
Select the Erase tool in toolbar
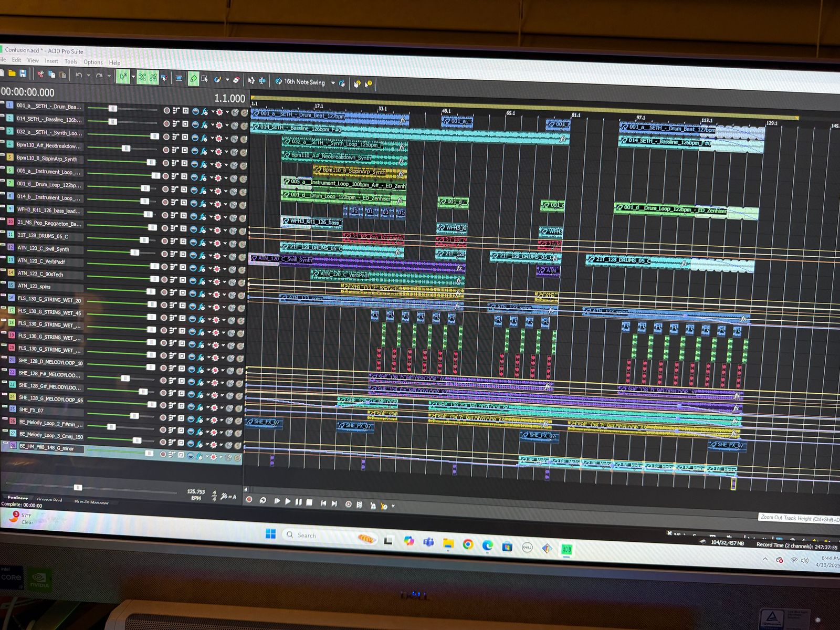coord(236,80)
